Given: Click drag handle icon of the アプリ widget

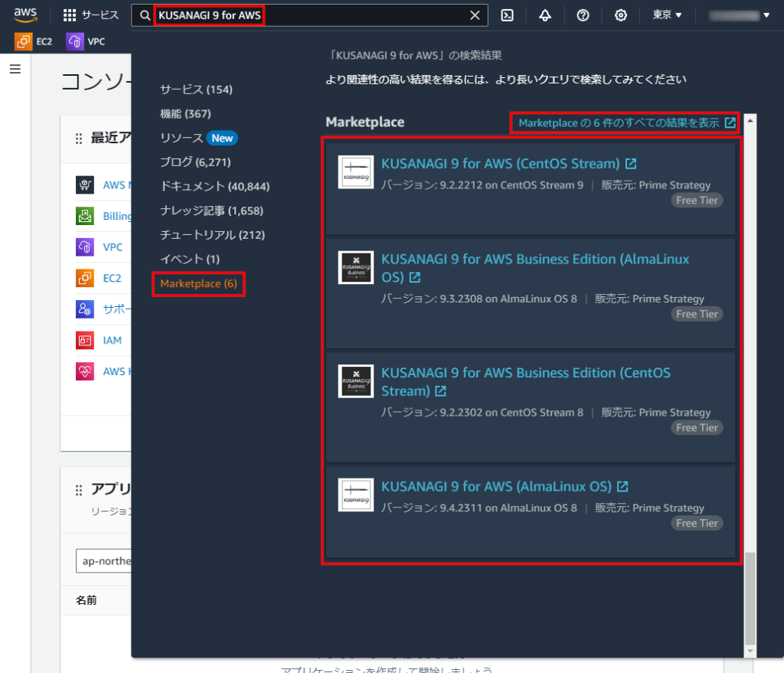Looking at the screenshot, I should click(79, 490).
